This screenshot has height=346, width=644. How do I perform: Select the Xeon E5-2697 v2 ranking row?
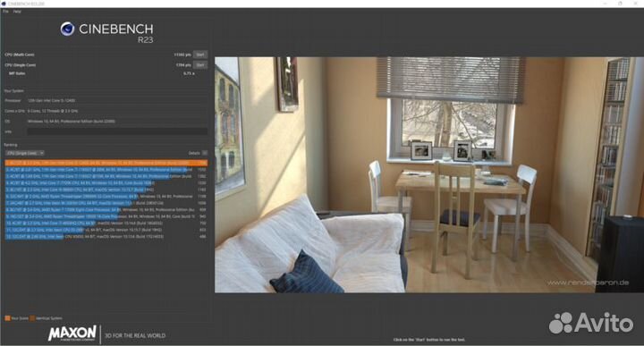[106, 230]
